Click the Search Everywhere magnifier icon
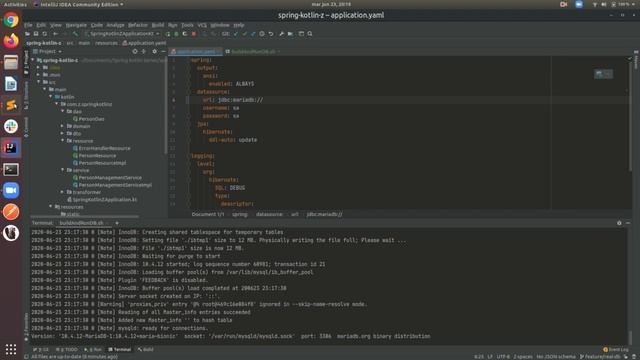This screenshot has width=640, height=360. pos(310,34)
